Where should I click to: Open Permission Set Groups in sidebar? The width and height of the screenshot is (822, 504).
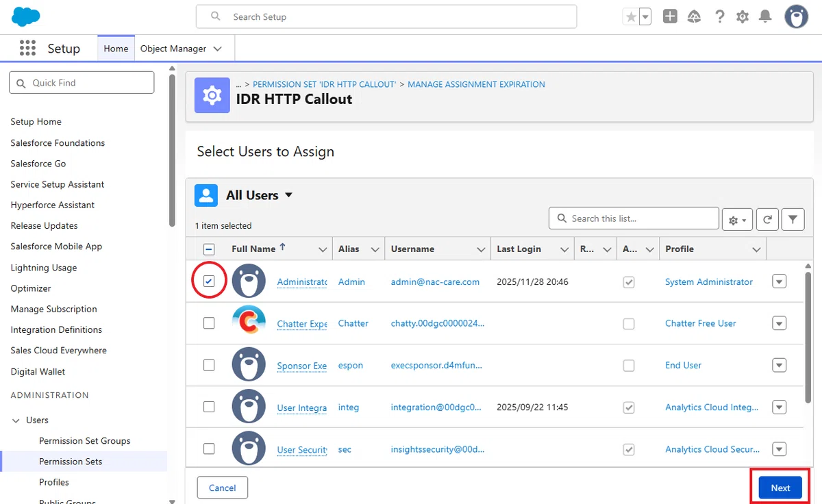click(x=85, y=441)
